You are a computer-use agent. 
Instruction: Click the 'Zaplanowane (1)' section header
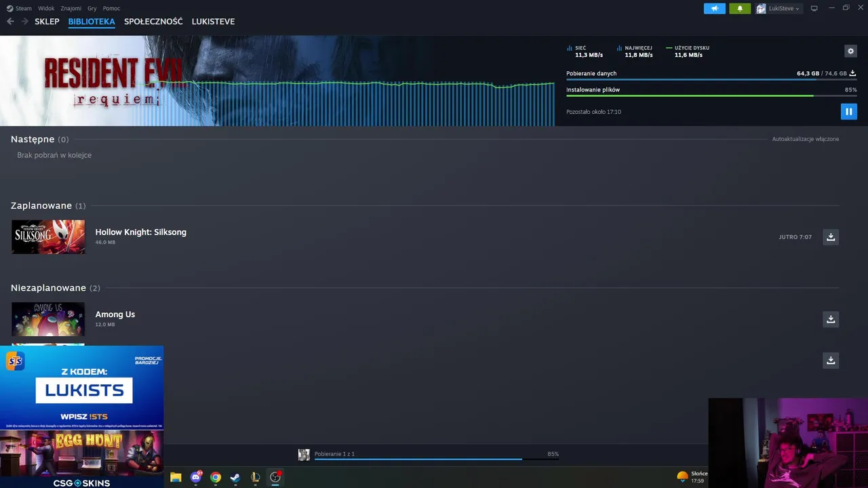point(48,205)
